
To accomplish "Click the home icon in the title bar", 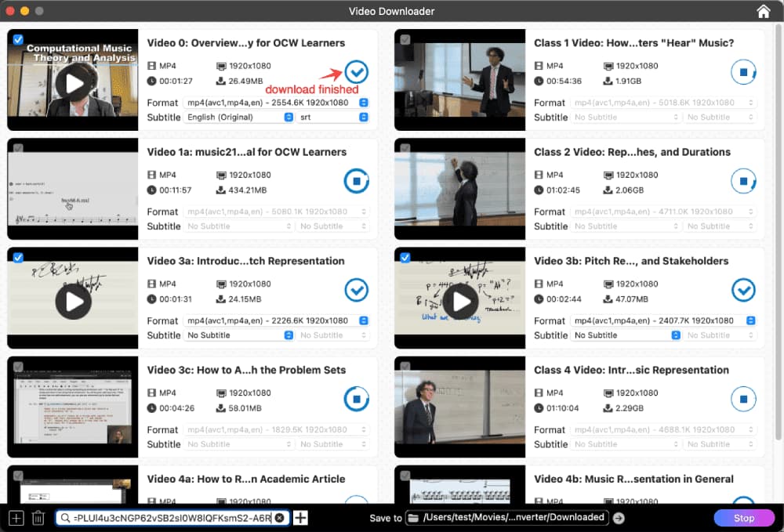I will (763, 11).
